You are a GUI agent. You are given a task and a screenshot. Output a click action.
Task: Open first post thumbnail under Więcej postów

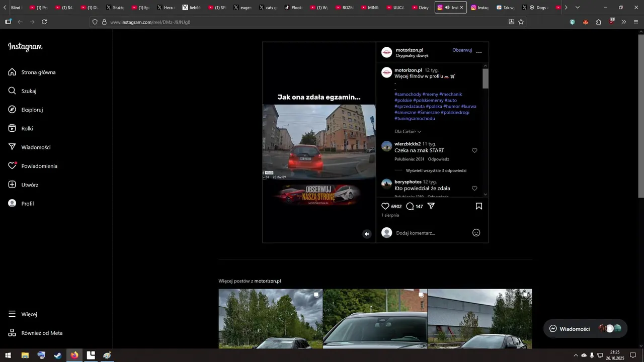(x=270, y=319)
